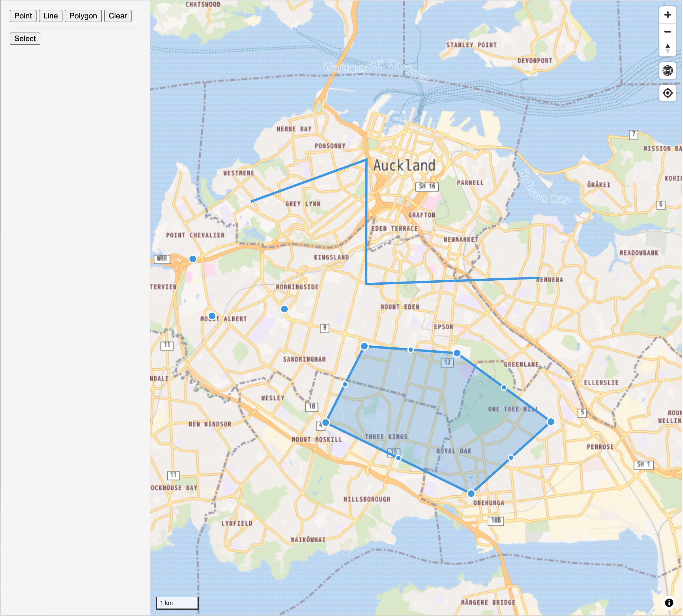Click the line endpoint at Remuera
The image size is (683, 616).
539,278
